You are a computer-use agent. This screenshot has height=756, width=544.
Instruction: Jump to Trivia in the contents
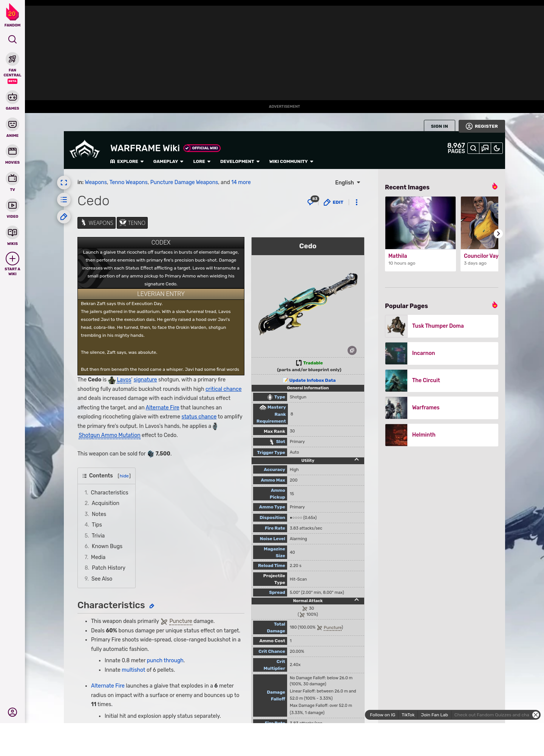coord(98,536)
